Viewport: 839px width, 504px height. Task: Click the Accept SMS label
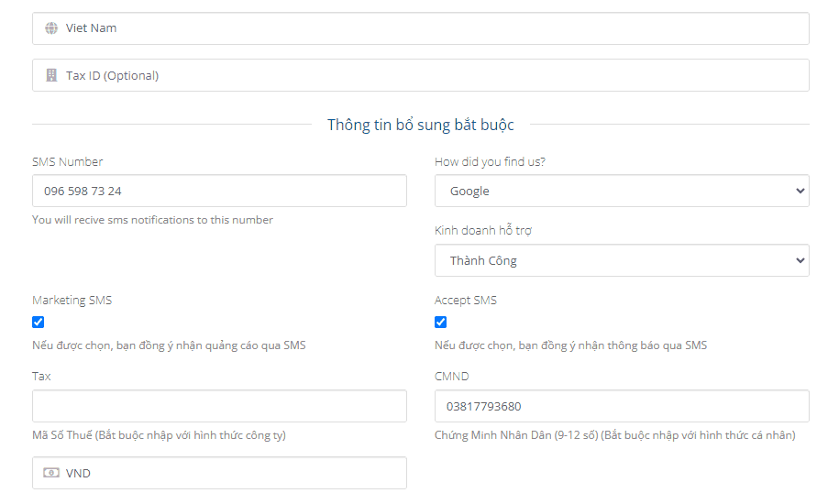tap(466, 301)
